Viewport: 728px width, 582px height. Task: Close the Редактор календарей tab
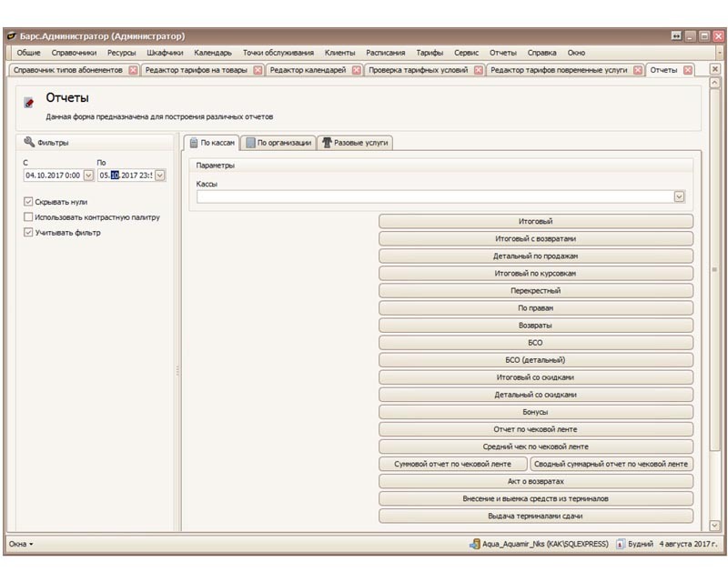click(357, 70)
